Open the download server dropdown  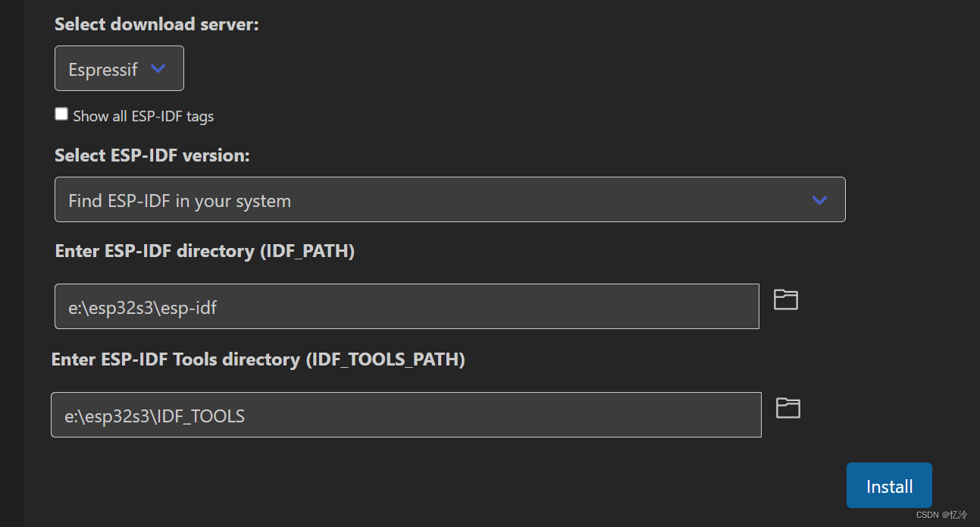[119, 68]
